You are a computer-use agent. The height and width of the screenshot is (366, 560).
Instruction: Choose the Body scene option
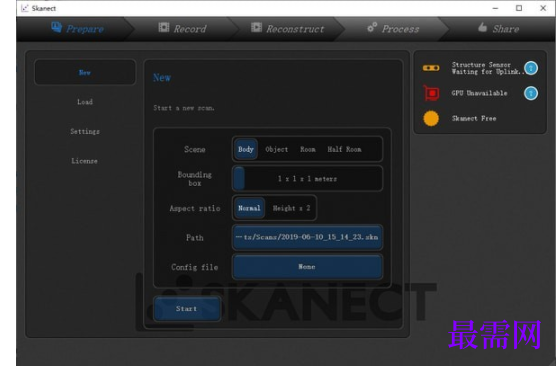(246, 149)
